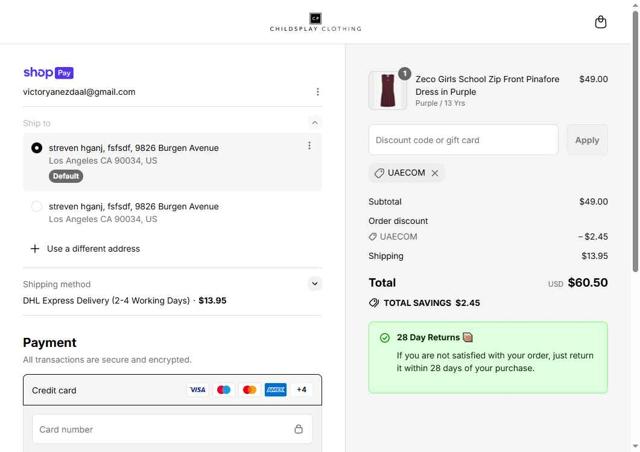This screenshot has height=452, width=640.
Task: Click Use a different address
Action: (93, 249)
